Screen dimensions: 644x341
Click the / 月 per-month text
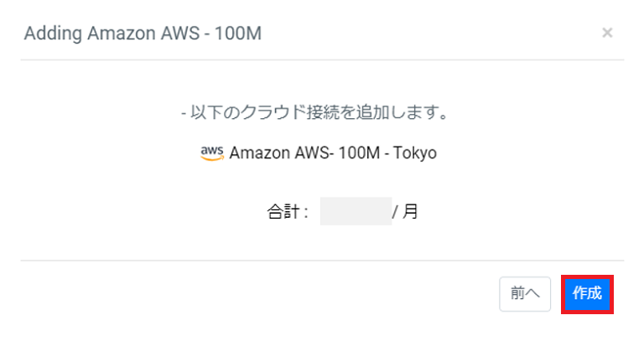406,212
